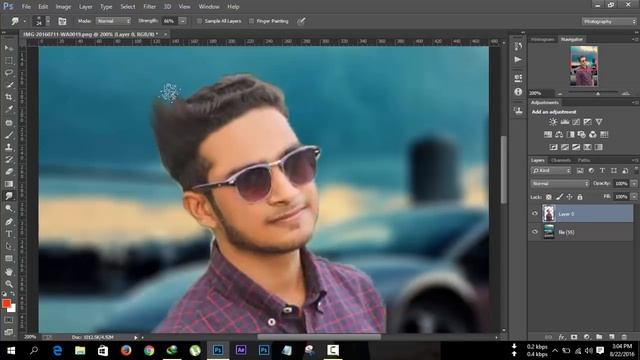
Task: Open After Effects from the taskbar
Action: 241,350
